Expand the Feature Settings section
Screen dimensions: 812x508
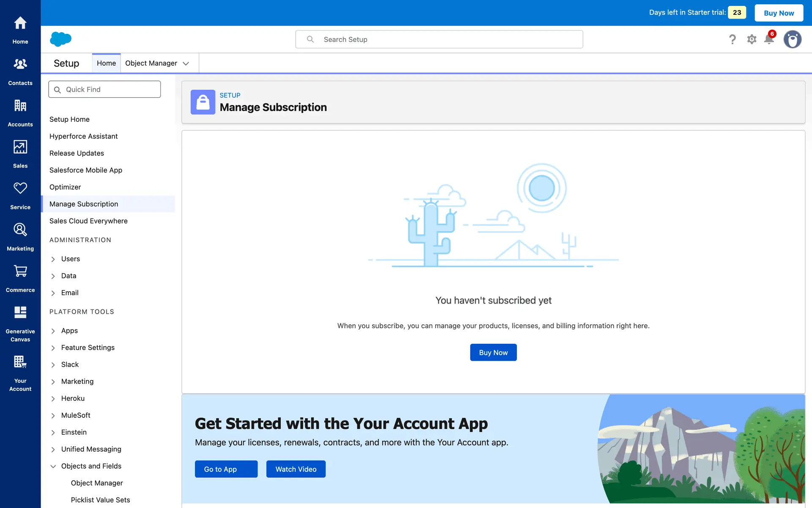click(53, 348)
